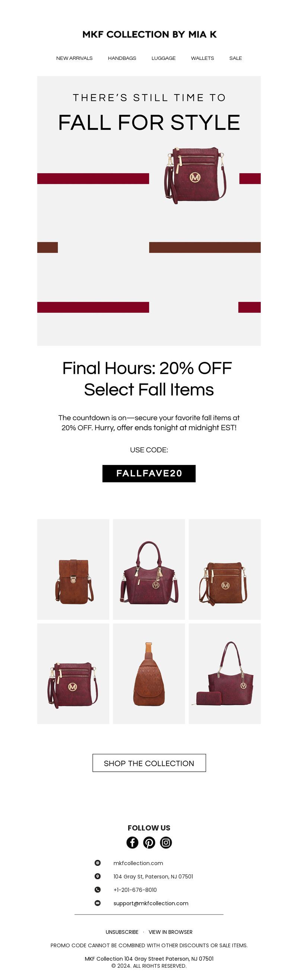Follow the Unsubscribe link
This screenshot has width=298, height=980.
coord(122,932)
